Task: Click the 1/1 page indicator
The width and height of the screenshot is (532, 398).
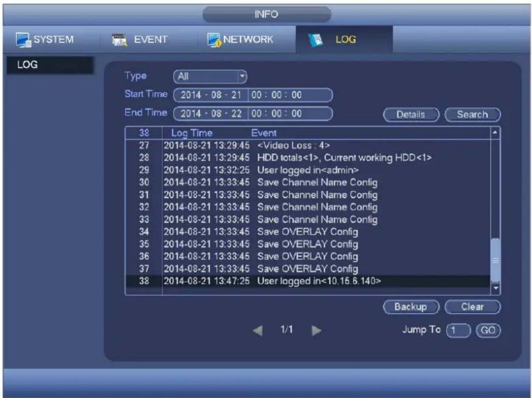Action: click(x=287, y=330)
